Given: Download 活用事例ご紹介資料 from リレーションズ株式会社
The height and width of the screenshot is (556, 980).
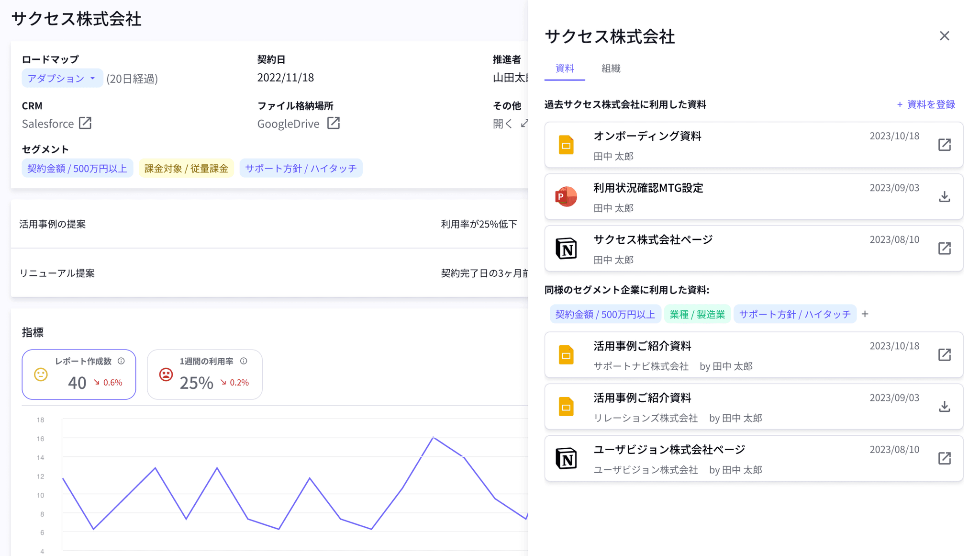Looking at the screenshot, I should point(945,406).
